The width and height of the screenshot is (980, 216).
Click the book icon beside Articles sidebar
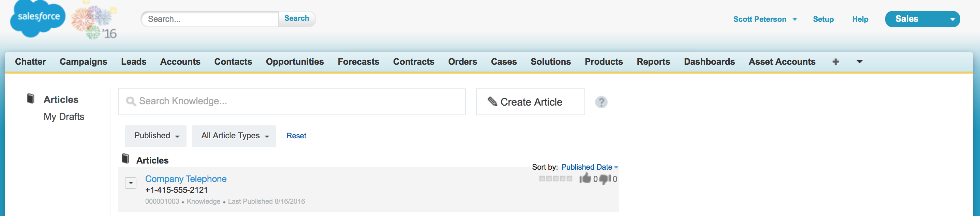31,99
